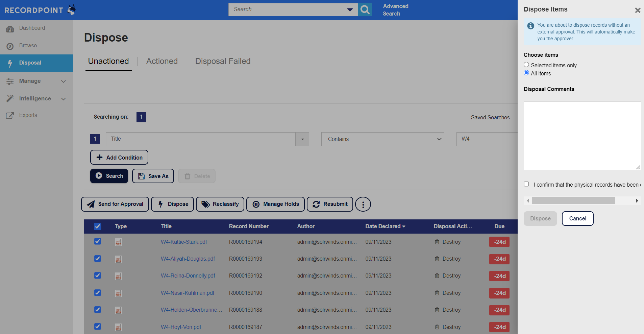Click into the Disposal Comments text area
Screen dimensions: 644x334
click(582, 135)
